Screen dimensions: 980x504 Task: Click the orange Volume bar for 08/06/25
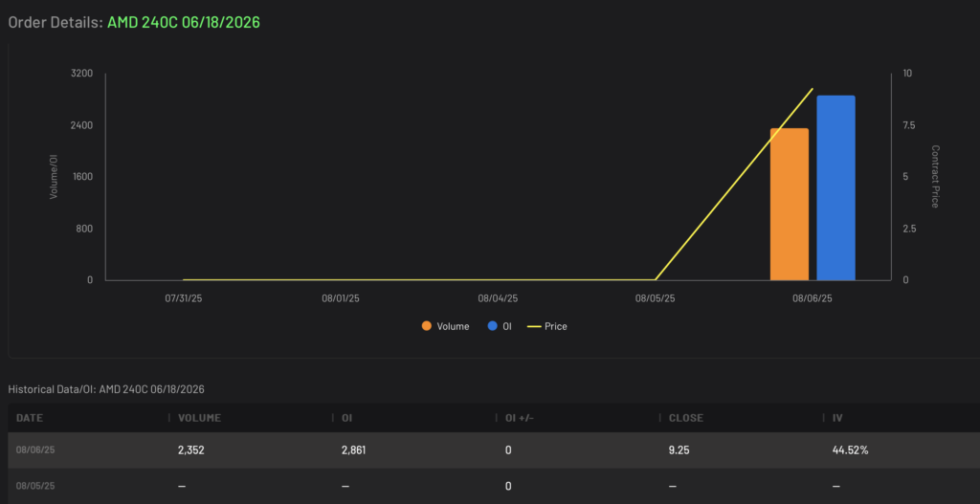coord(790,205)
